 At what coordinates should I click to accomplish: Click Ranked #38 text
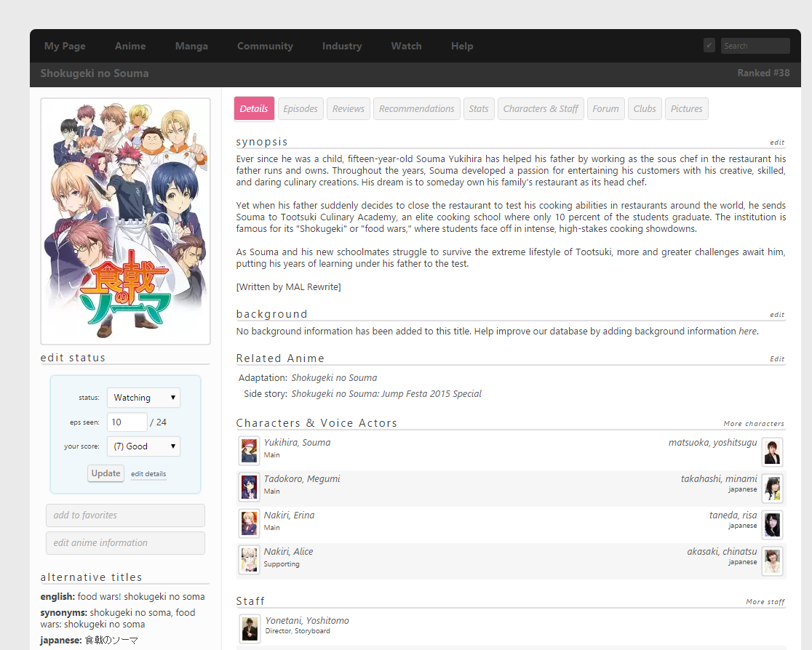763,73
